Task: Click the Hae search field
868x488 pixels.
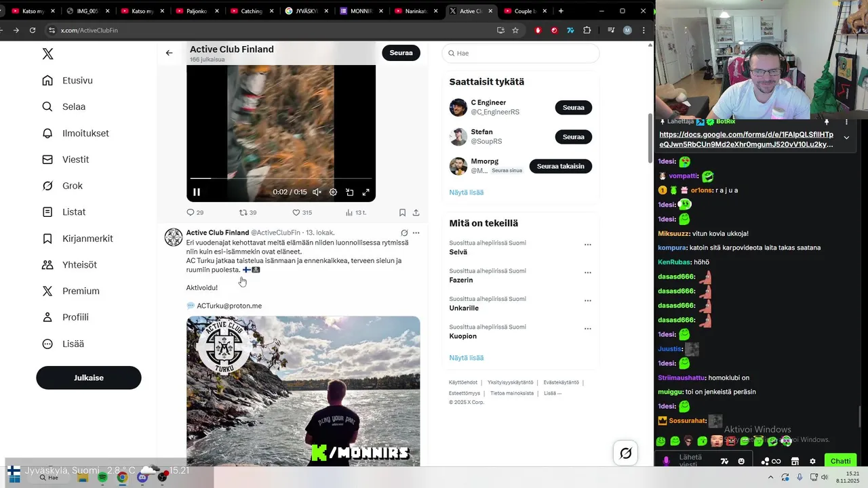Action: click(x=521, y=53)
